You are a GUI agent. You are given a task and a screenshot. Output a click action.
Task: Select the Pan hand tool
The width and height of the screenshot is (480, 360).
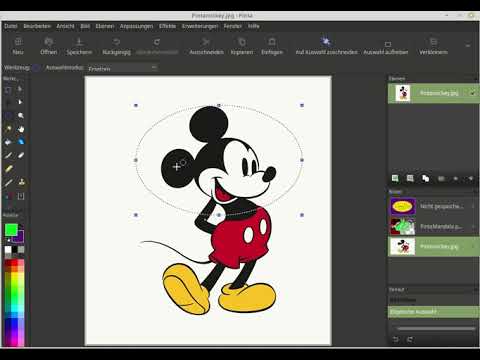pos(21,129)
